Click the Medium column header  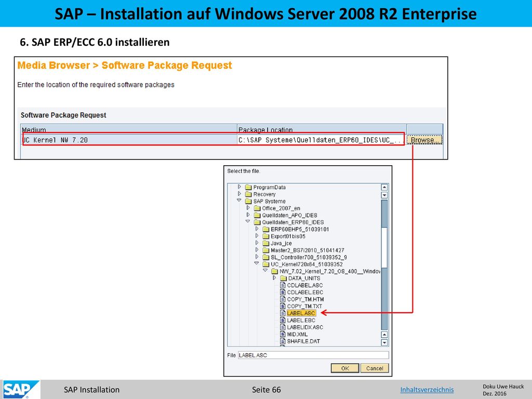(129, 129)
